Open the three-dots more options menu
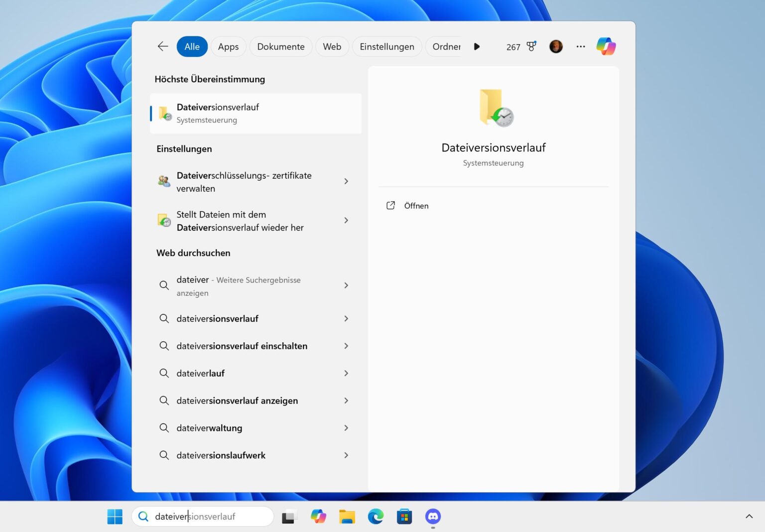Viewport: 765px width, 532px height. tap(581, 46)
